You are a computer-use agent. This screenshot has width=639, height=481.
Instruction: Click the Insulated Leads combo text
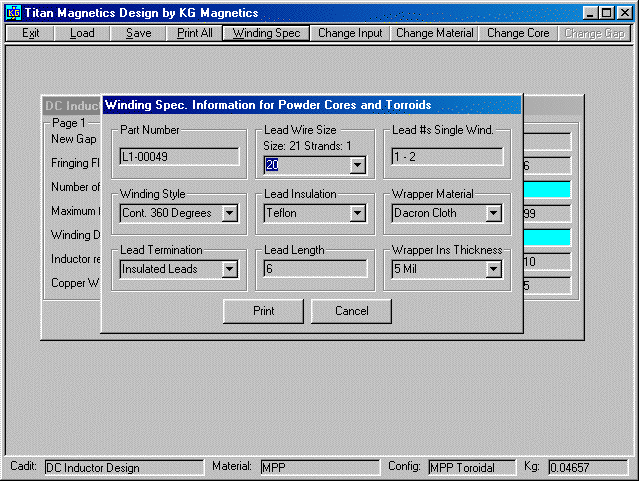(159, 269)
